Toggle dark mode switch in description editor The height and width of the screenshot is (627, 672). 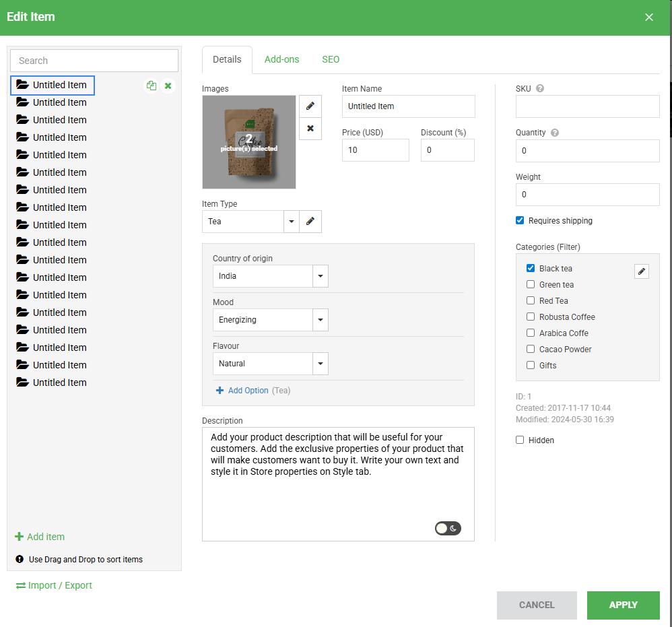pos(448,529)
